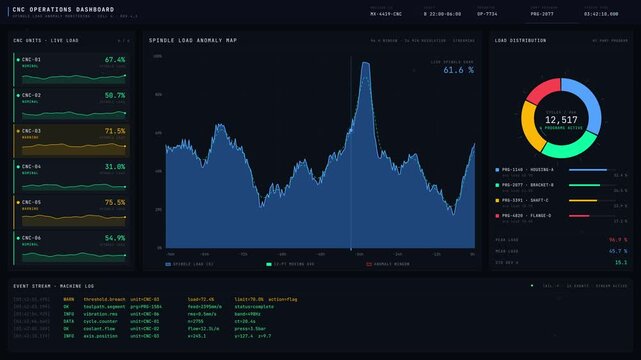Click the PRG-3391 · SHAFT-C label

[x=525, y=200]
